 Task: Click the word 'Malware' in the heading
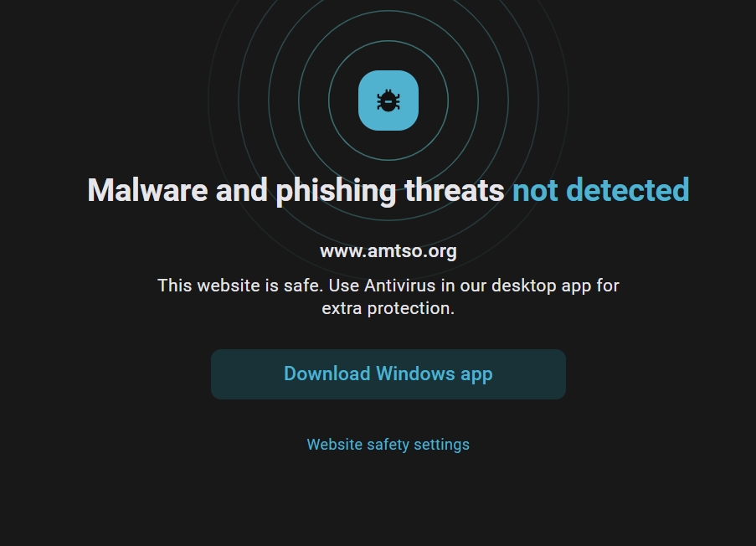pyautogui.click(x=147, y=190)
